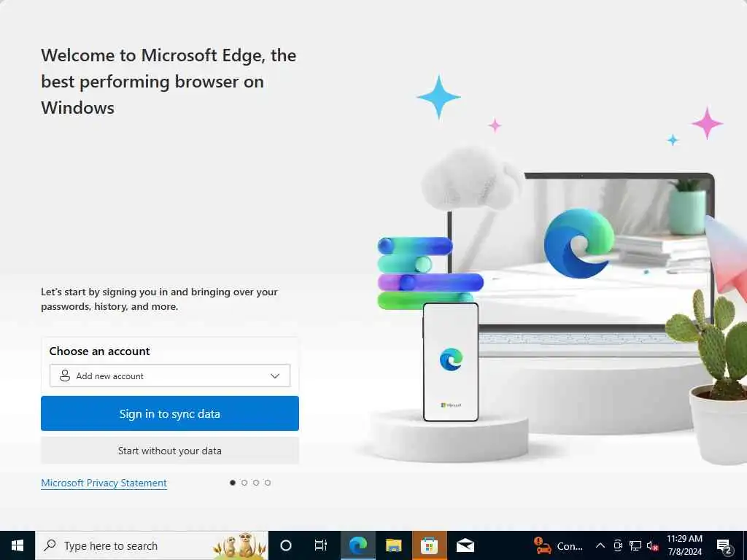The width and height of the screenshot is (747, 560).
Task: Select the fourth page indicator dot
Action: click(268, 483)
